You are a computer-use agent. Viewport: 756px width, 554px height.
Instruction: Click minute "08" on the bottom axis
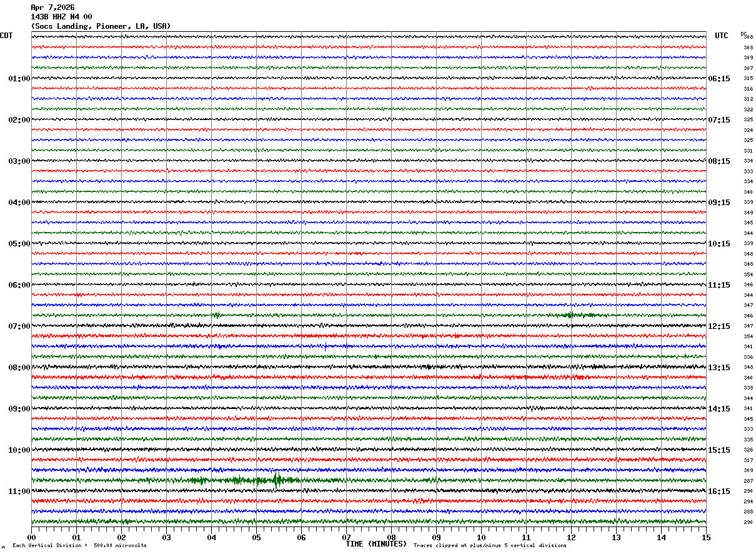pyautogui.click(x=391, y=537)
